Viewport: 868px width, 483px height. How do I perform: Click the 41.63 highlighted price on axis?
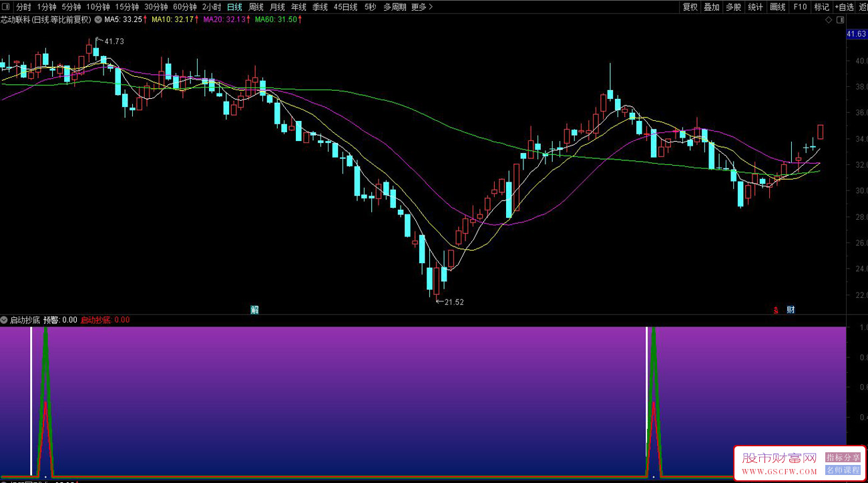coord(856,34)
